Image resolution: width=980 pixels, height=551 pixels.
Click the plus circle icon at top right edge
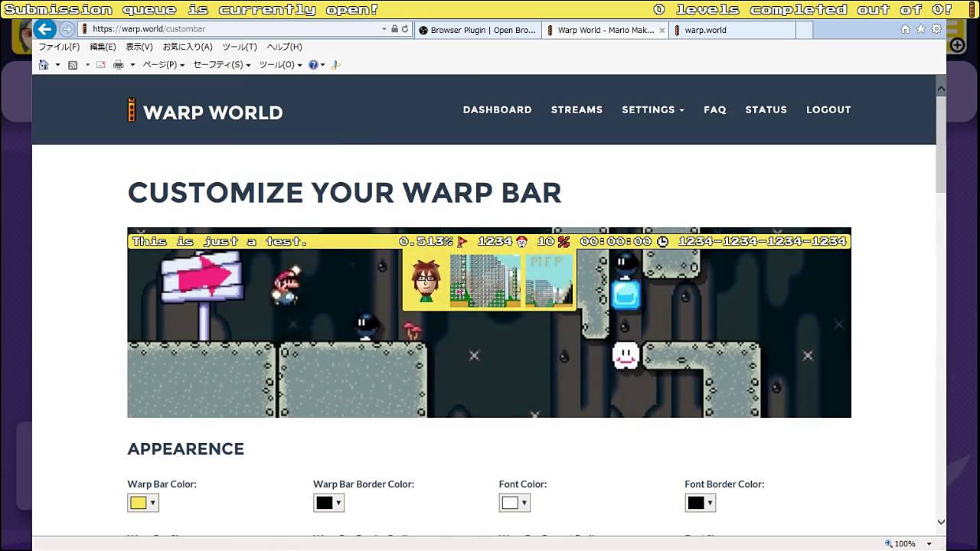click(957, 45)
